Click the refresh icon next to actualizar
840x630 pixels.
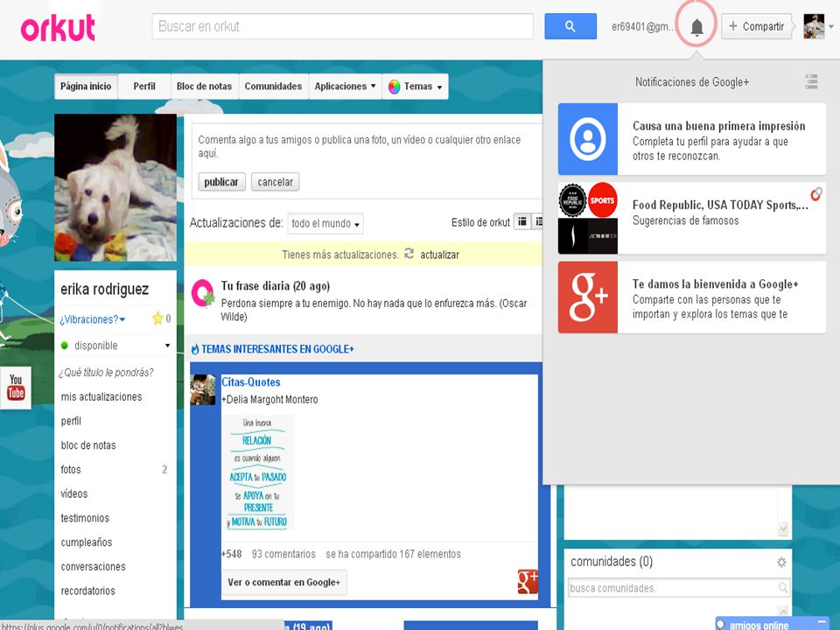pyautogui.click(x=409, y=254)
